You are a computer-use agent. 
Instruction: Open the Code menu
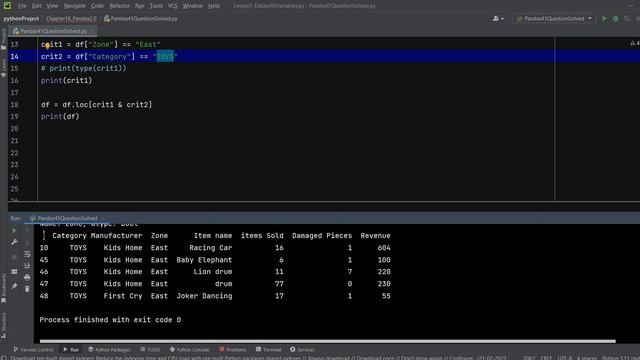[x=97, y=6]
